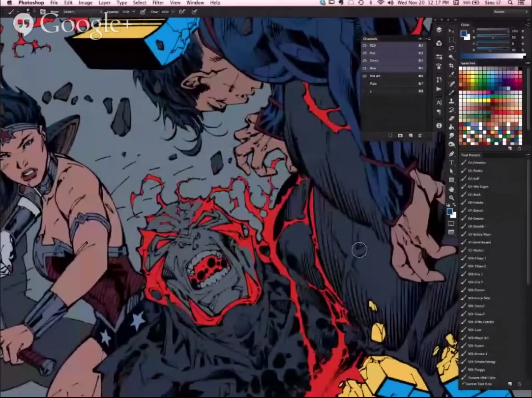The image size is (532, 398).
Task: Toggle visibility of Green channel
Action: click(365, 61)
